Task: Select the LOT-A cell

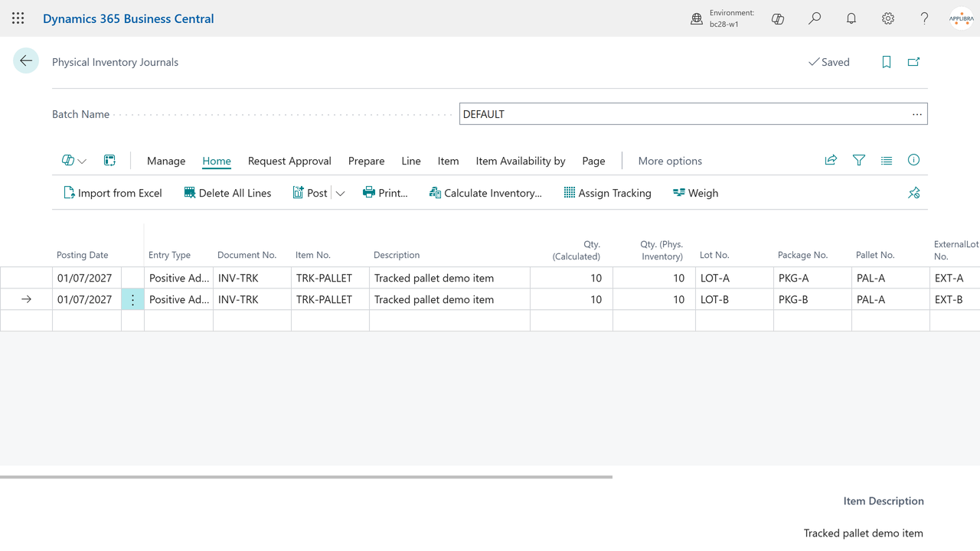Action: click(735, 278)
